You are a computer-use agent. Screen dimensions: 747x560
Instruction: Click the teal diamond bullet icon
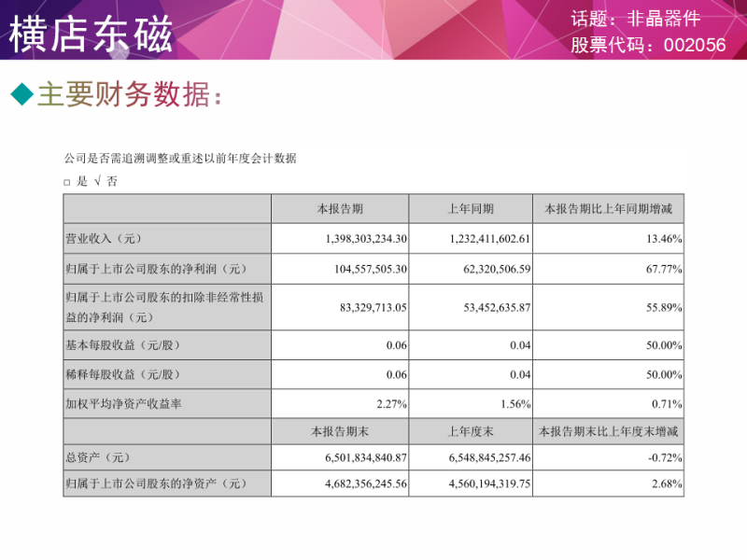[x=21, y=94]
